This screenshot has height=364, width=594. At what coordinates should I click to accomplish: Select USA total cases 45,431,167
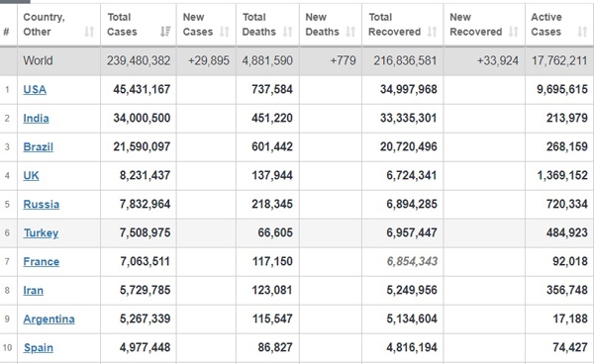point(142,89)
